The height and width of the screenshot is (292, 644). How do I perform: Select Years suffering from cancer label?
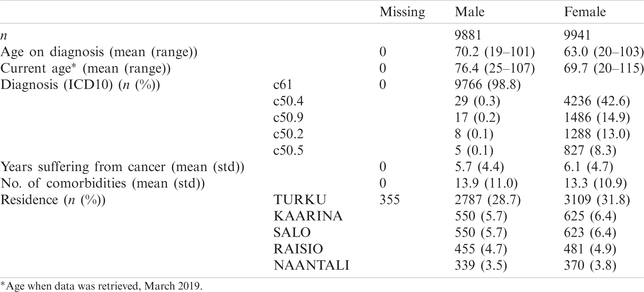[122, 167]
